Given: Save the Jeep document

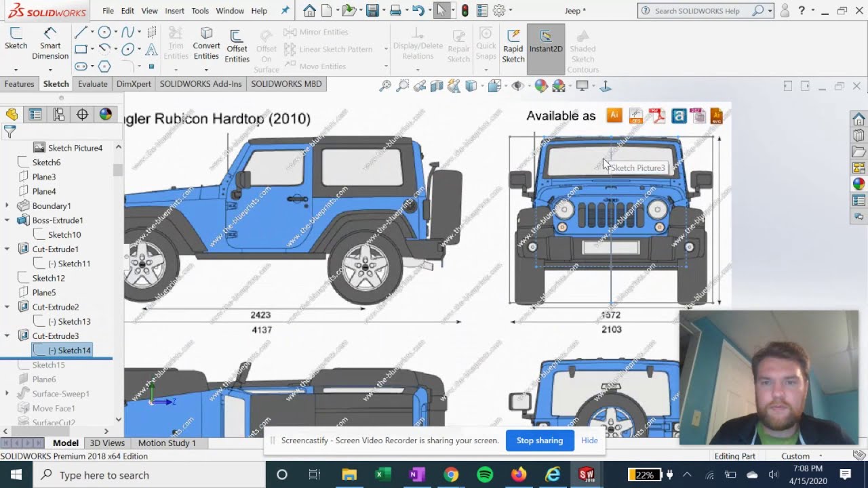Looking at the screenshot, I should click(372, 11).
